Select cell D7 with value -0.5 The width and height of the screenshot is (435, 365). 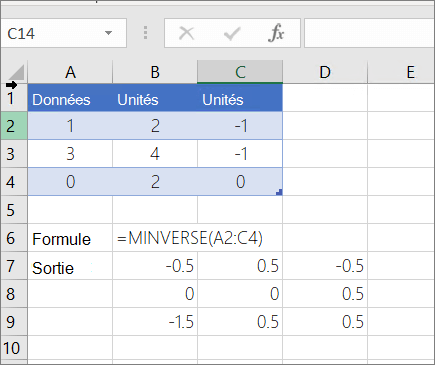point(325,266)
